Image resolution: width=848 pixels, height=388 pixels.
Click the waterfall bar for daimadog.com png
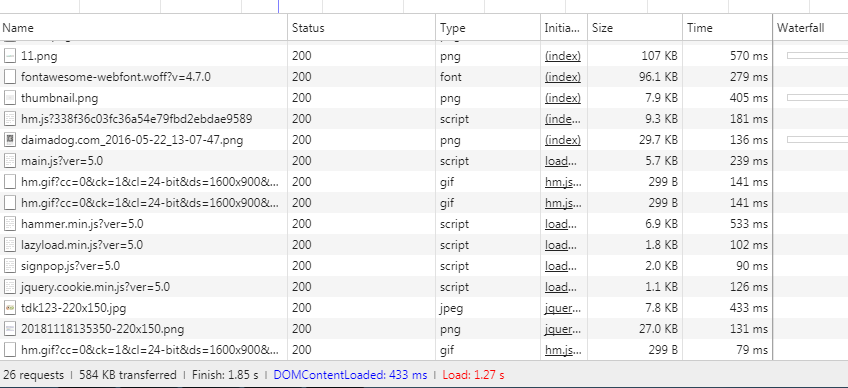pos(817,140)
